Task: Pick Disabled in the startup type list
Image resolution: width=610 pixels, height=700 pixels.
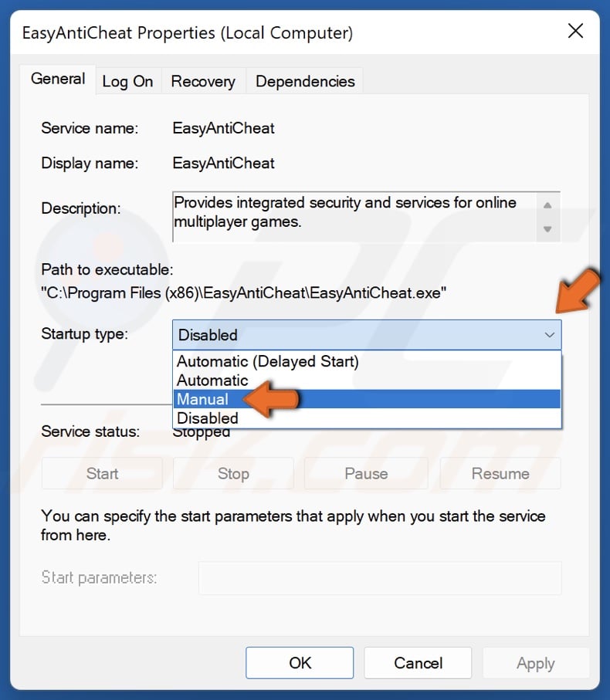Action: [206, 418]
